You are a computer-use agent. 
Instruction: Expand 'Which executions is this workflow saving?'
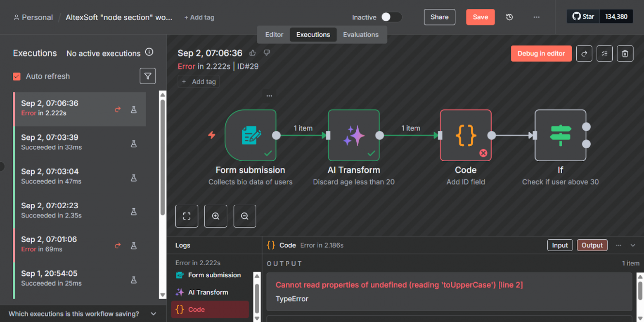click(x=153, y=314)
